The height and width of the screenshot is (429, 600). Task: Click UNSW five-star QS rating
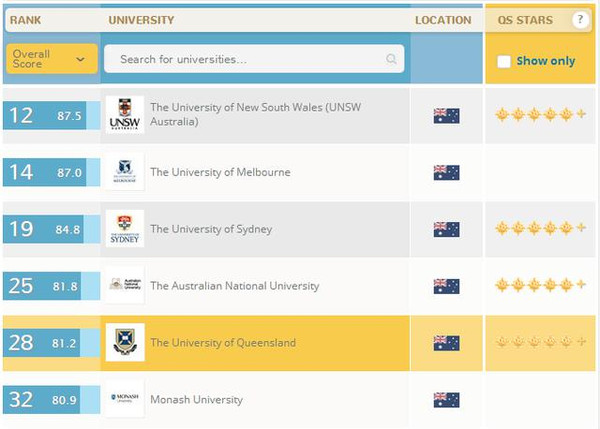pos(540,115)
